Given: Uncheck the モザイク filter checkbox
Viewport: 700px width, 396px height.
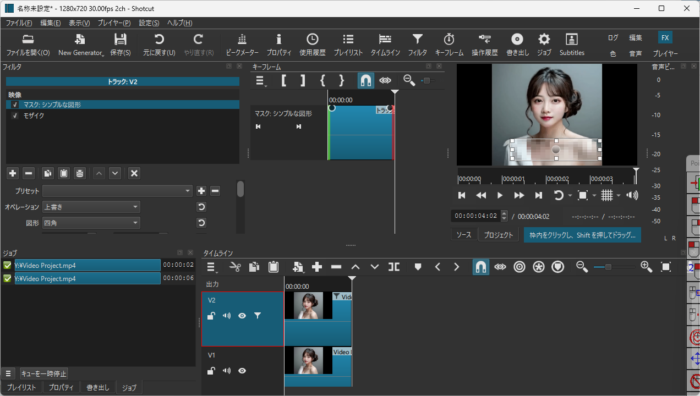Looking at the screenshot, I should point(15,116).
